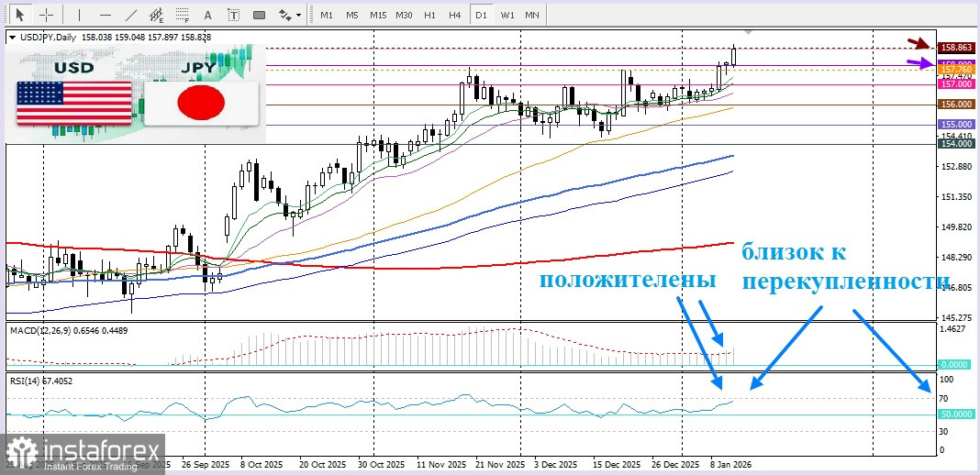The height and width of the screenshot is (475, 980).
Task: Switch to M30 timeframe
Action: [404, 15]
